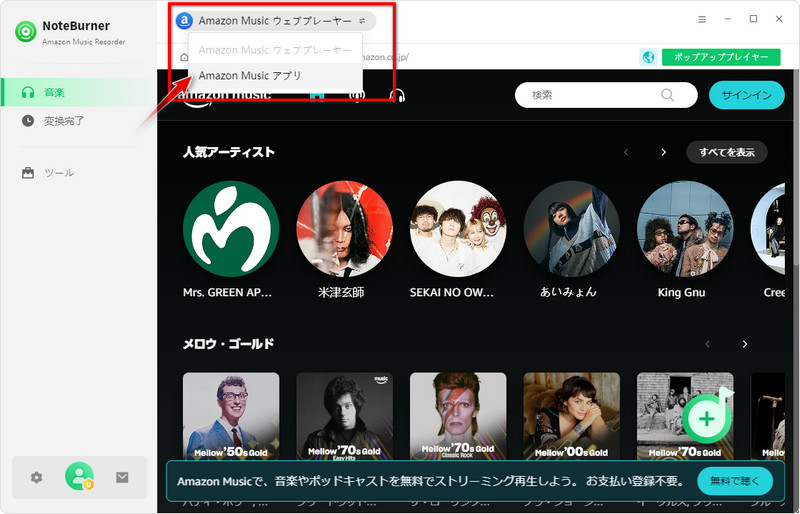Click the メロウ・ゴールド heading

point(228,344)
